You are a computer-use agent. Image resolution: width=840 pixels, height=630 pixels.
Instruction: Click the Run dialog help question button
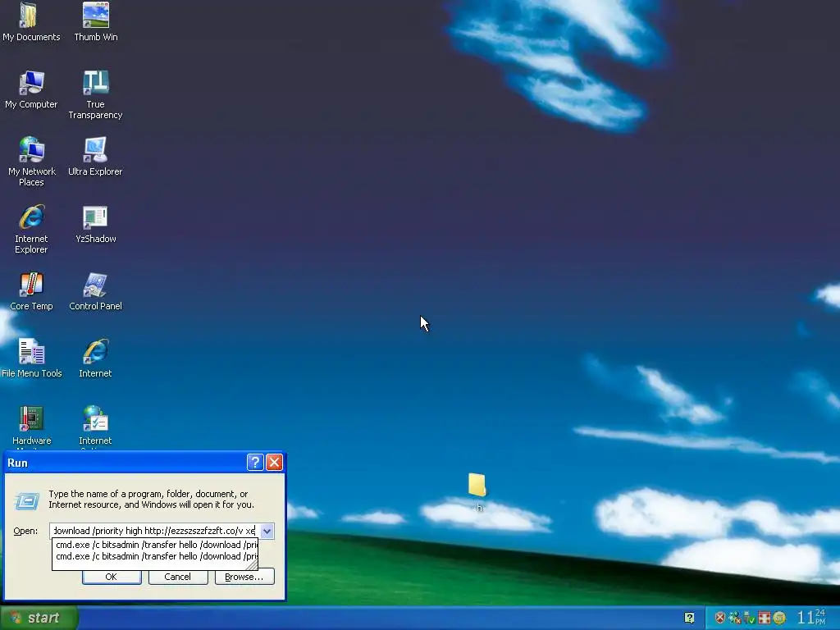click(x=255, y=462)
